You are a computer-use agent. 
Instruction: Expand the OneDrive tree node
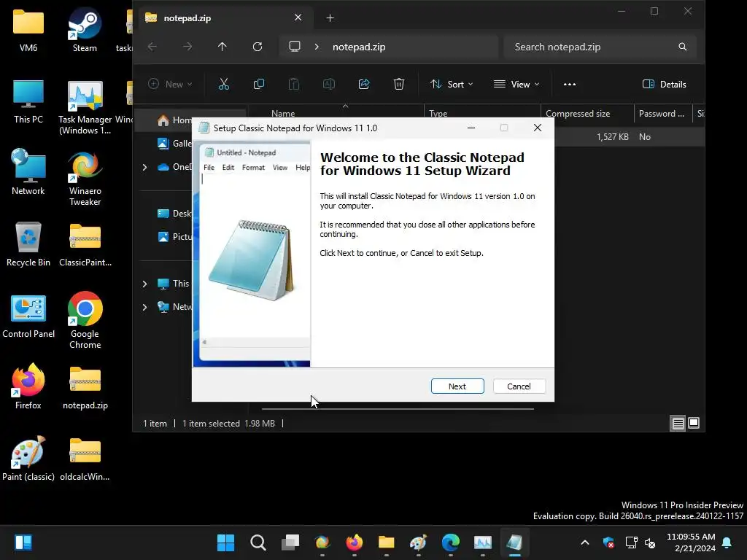[x=144, y=167]
